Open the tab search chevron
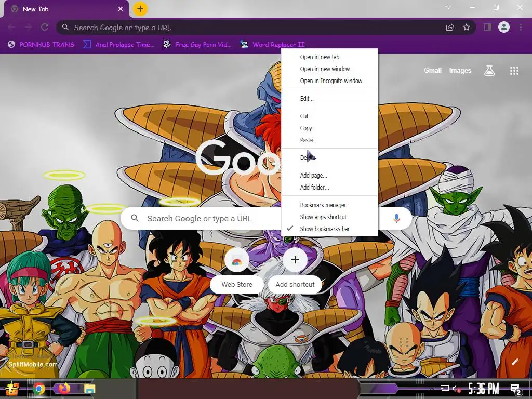532x399 pixels. 448,7
